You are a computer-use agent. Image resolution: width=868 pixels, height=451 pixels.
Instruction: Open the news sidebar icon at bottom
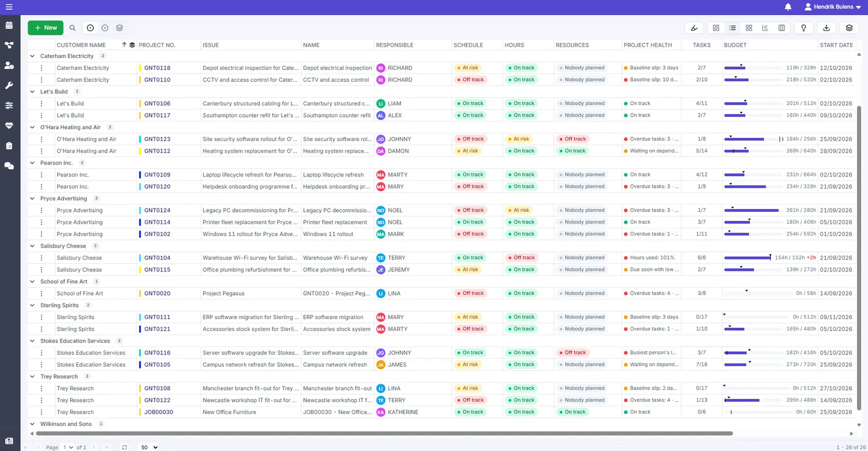[x=9, y=441]
